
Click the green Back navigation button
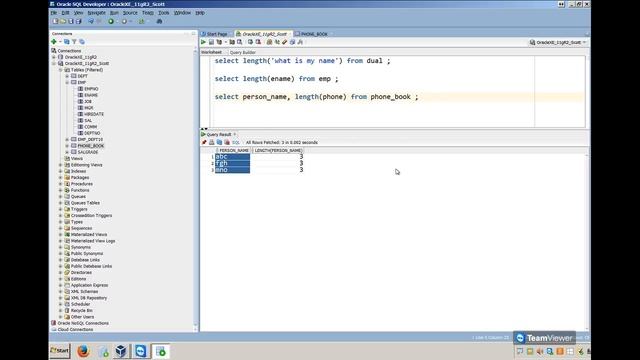coord(111,21)
